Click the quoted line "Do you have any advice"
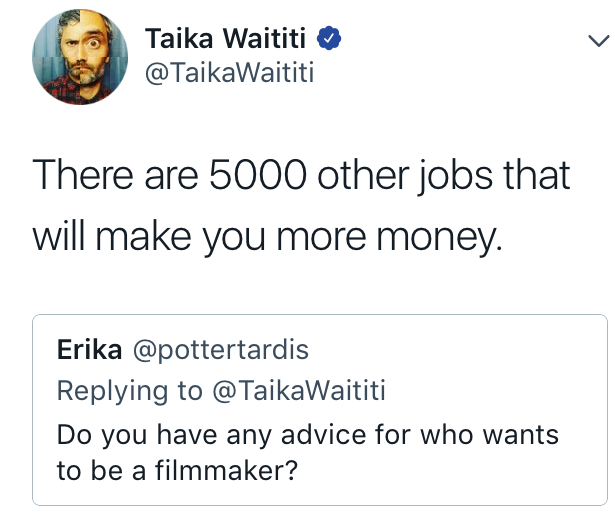615x524 pixels. tap(212, 435)
